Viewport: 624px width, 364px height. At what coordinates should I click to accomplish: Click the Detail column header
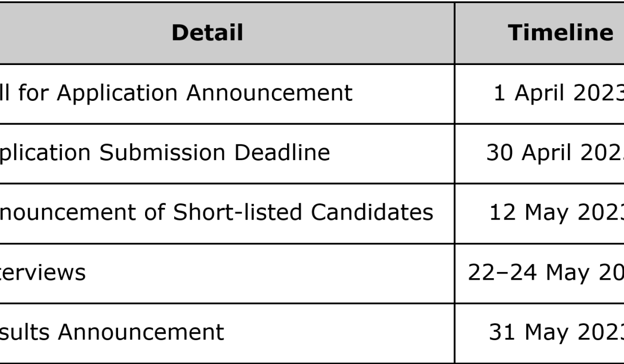(x=207, y=33)
